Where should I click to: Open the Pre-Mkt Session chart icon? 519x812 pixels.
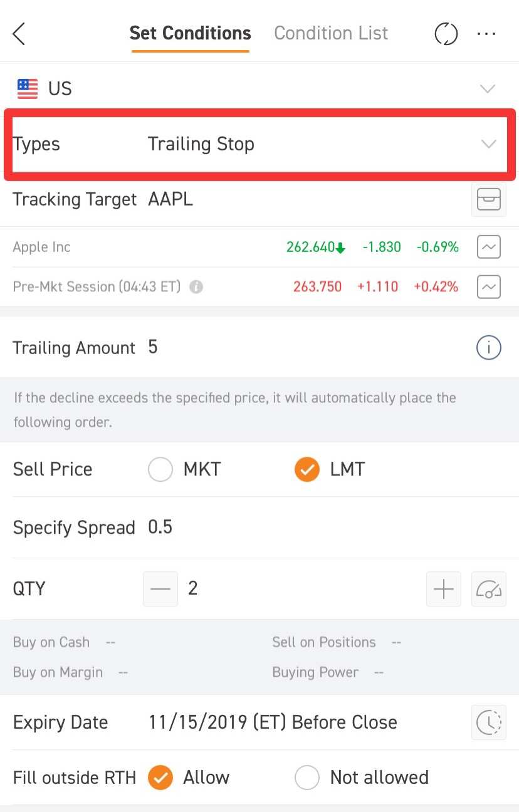click(x=488, y=287)
